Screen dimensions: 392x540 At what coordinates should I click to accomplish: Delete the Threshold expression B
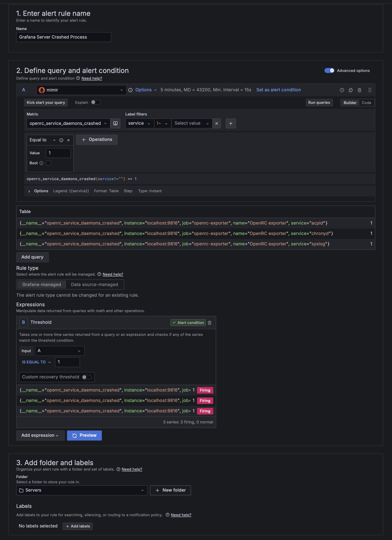click(210, 323)
